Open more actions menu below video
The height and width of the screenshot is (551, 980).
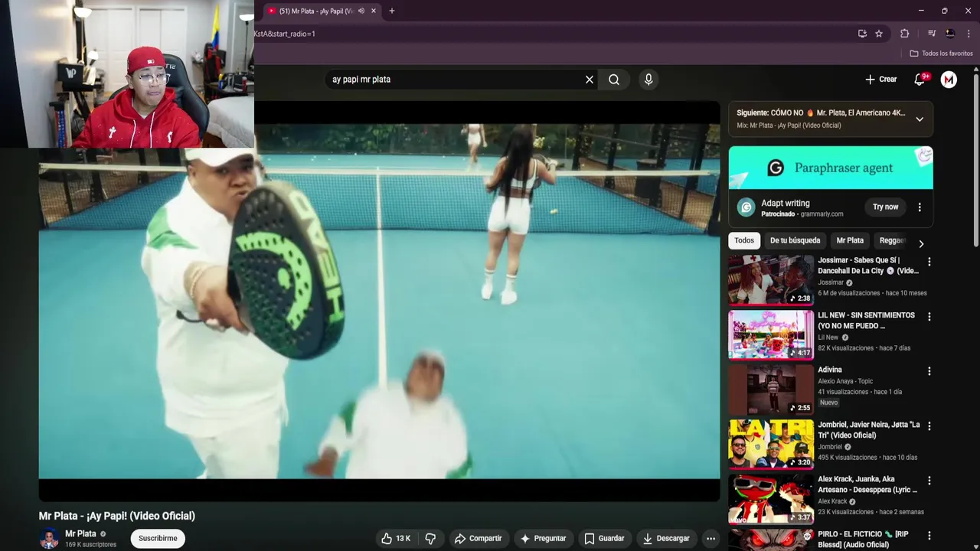tap(710, 539)
